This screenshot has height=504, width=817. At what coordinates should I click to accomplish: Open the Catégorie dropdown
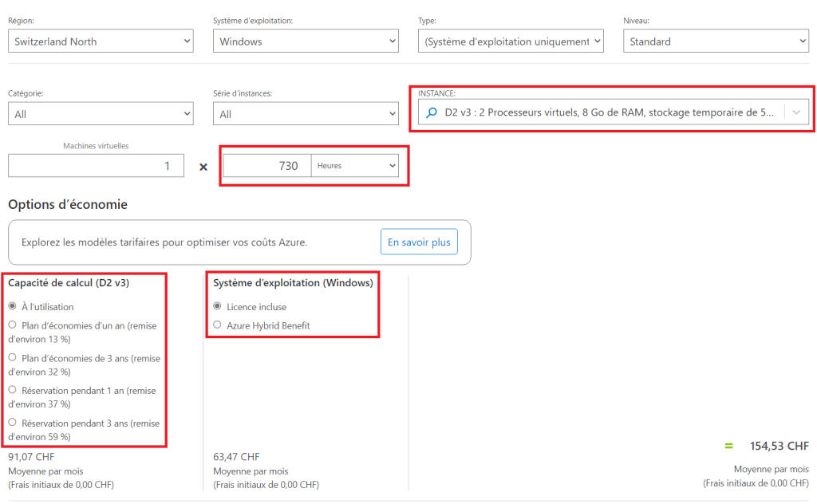click(x=101, y=113)
